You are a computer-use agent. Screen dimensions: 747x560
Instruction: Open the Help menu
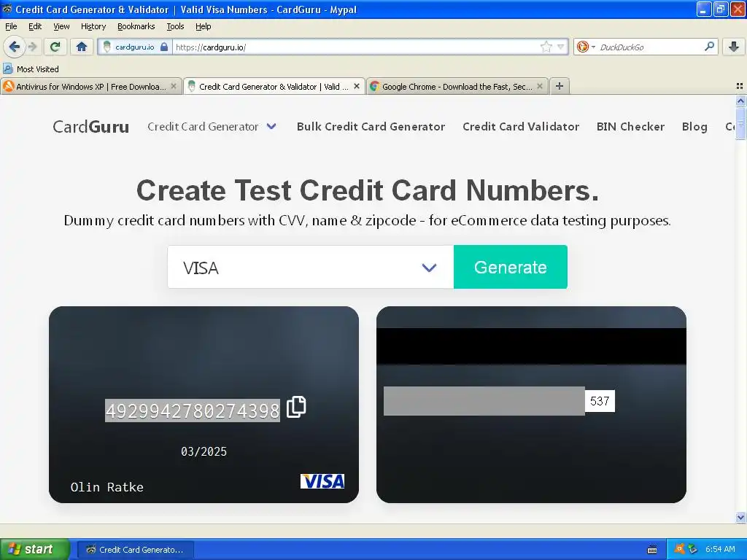pos(204,26)
